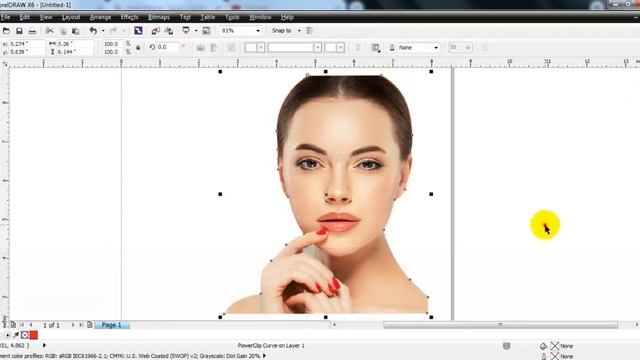Click the width field showing 5.26

75,44
